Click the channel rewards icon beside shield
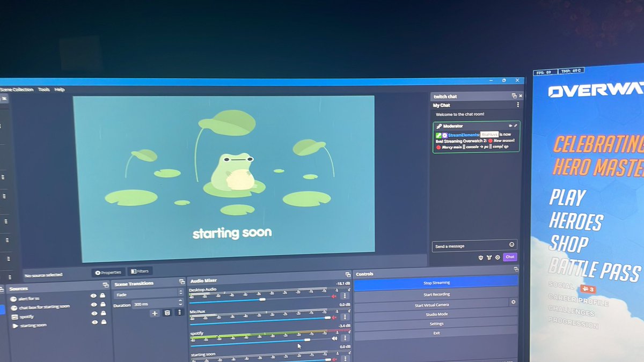The height and width of the screenshot is (362, 644). [x=489, y=257]
